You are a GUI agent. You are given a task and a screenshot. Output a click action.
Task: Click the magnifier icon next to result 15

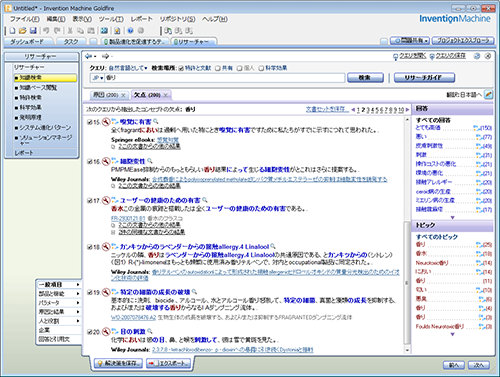click(x=156, y=122)
